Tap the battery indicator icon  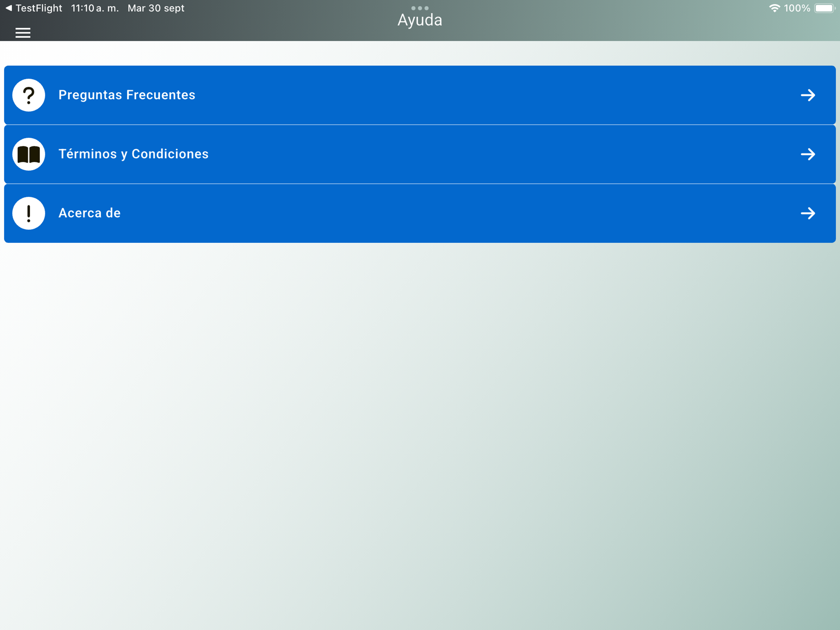(825, 8)
